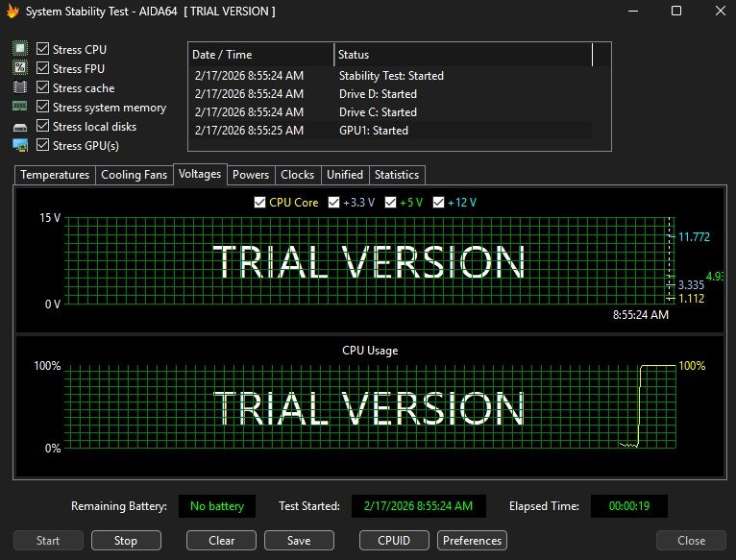736x560 pixels.
Task: Open the Cooling Fans tab
Action: pos(135,175)
